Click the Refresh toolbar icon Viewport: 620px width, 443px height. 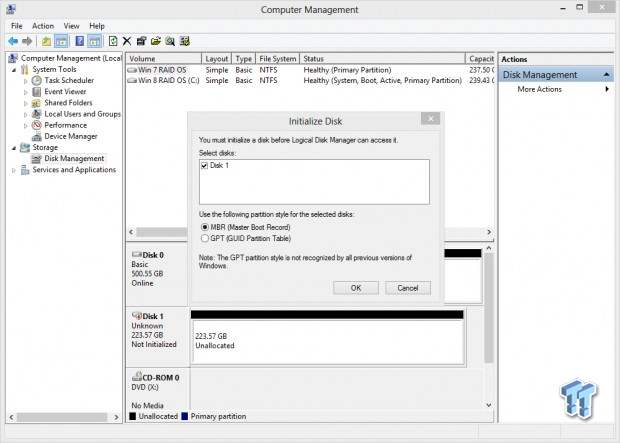coord(113,41)
